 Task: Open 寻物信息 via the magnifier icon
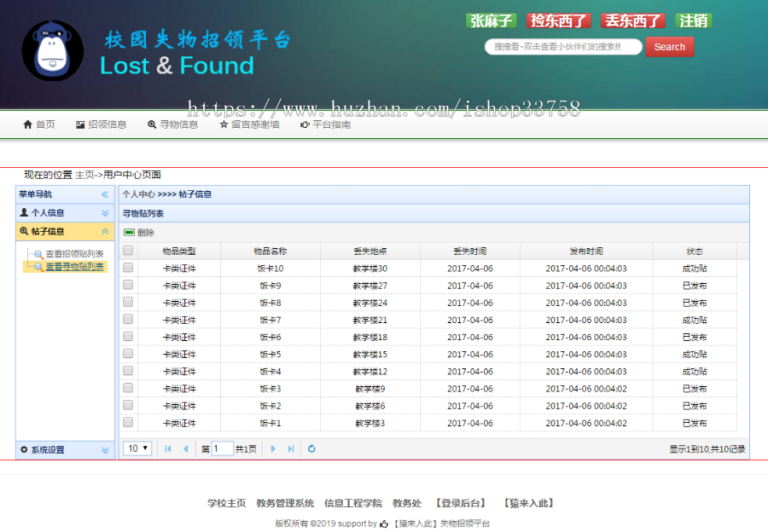[x=154, y=124]
